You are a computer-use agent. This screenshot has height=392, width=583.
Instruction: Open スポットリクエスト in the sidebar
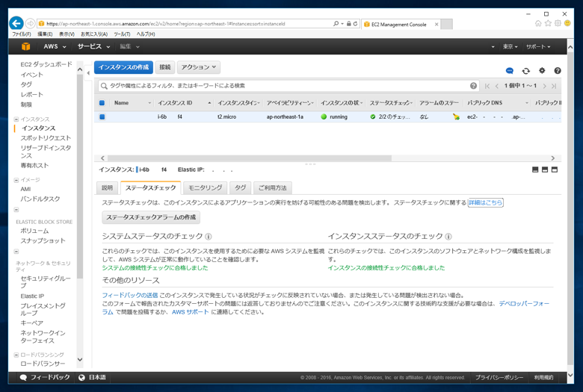46,138
